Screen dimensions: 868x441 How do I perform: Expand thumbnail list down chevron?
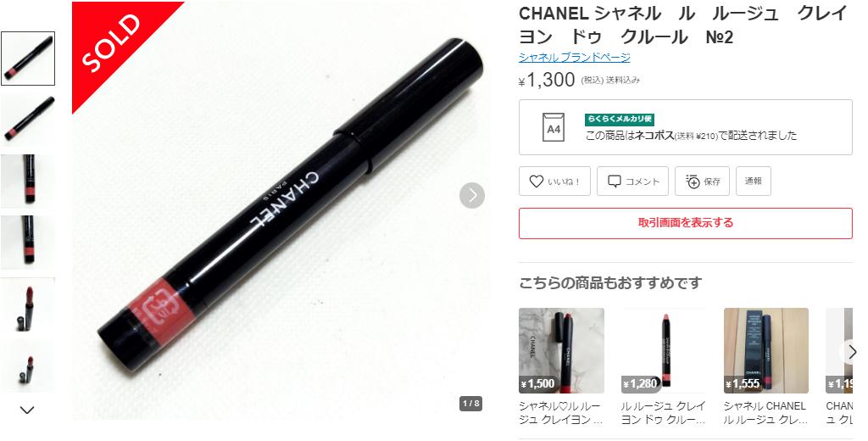click(27, 410)
